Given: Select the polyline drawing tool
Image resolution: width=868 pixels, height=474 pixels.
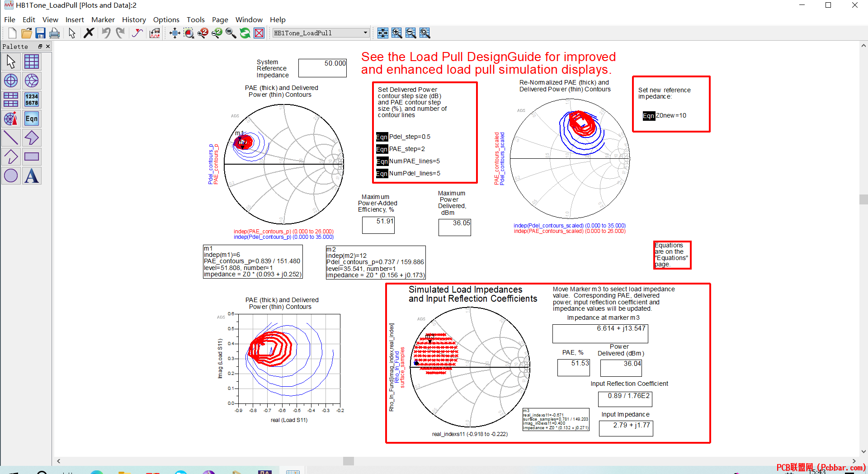Looking at the screenshot, I should (11, 156).
